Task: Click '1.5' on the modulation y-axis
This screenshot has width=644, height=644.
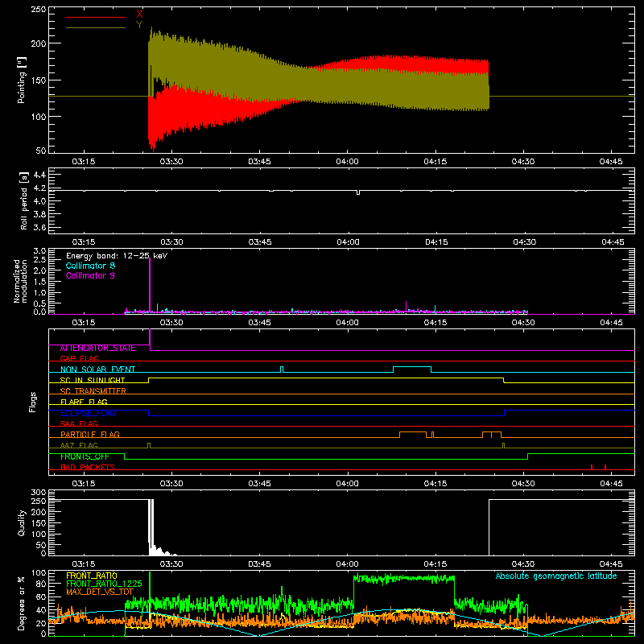Action: pos(39,282)
